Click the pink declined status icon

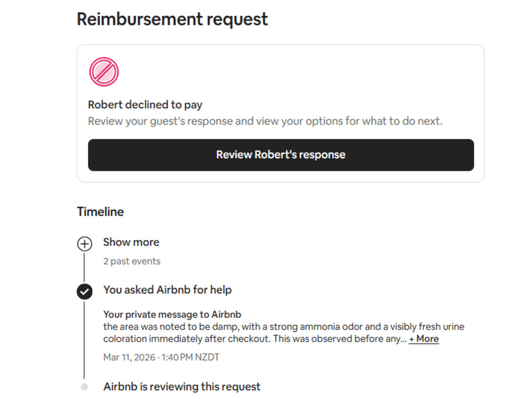coord(104,72)
